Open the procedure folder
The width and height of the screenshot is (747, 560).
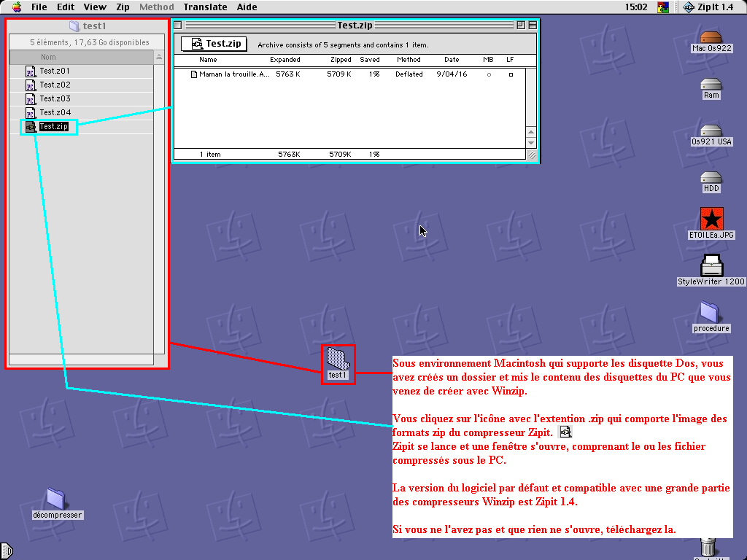tap(711, 311)
